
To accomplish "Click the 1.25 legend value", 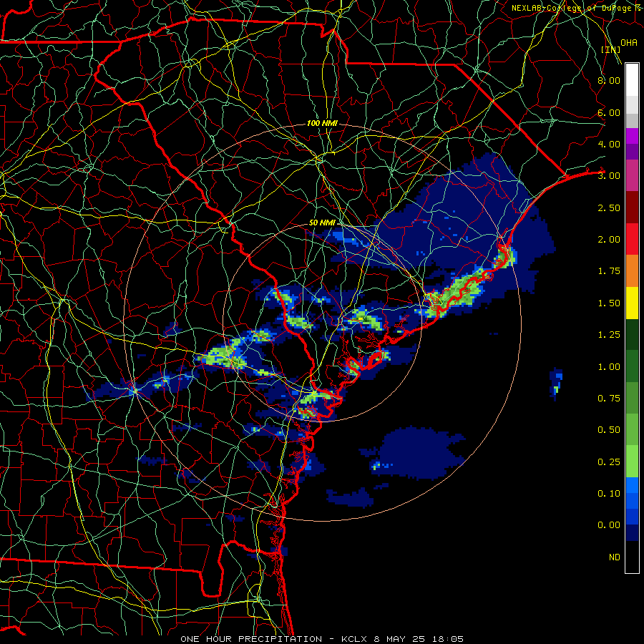I will click(609, 335).
